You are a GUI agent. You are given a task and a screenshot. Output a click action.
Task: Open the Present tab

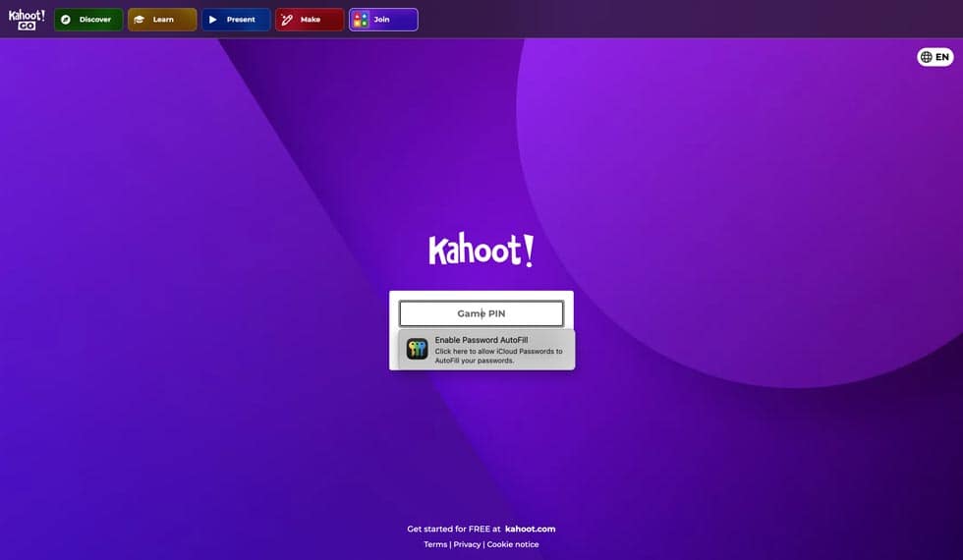[x=236, y=20]
